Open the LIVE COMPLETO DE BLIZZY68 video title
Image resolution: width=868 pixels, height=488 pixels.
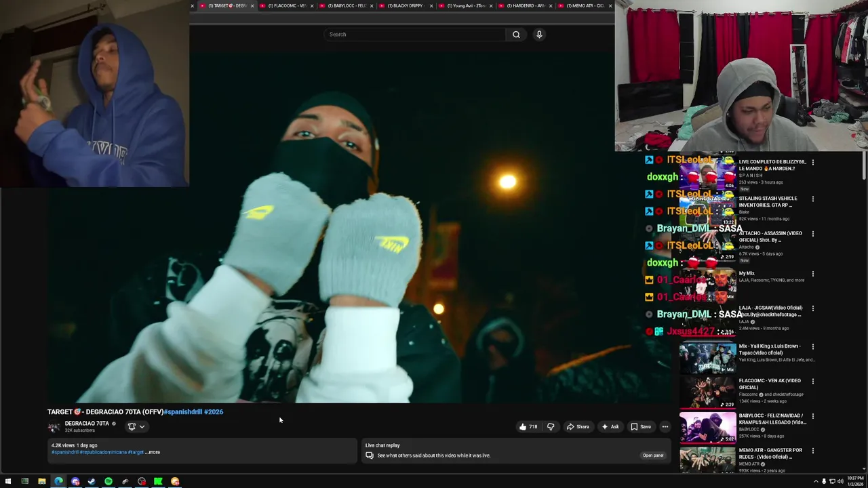(772, 165)
